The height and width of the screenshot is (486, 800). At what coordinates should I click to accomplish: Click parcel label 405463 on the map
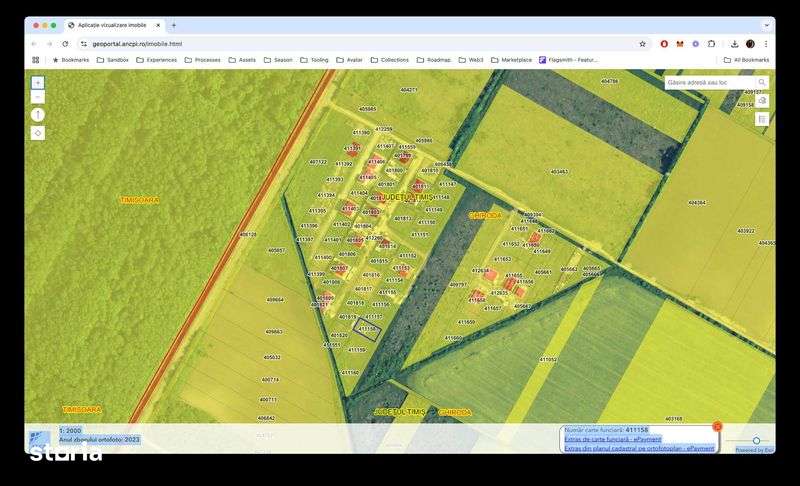coord(559,172)
